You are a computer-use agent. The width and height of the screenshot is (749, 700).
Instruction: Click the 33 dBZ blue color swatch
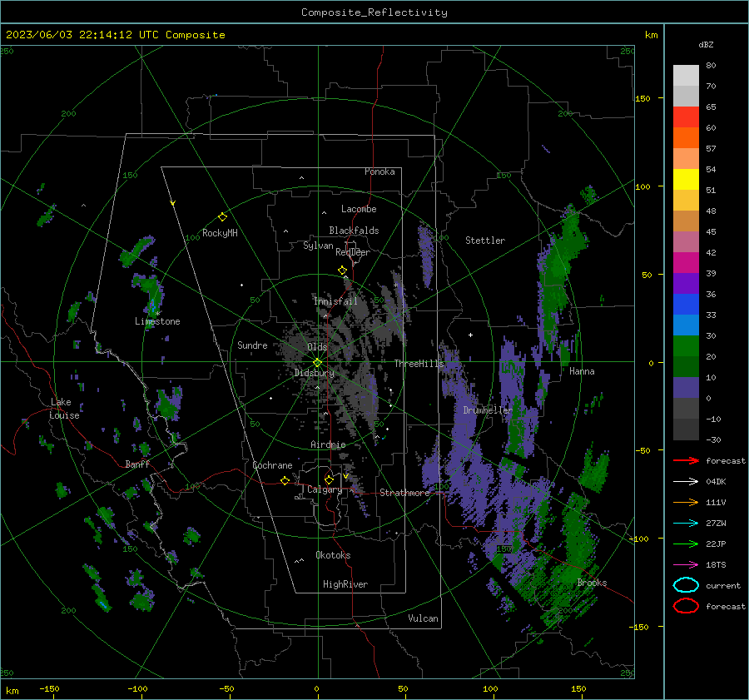(x=686, y=305)
